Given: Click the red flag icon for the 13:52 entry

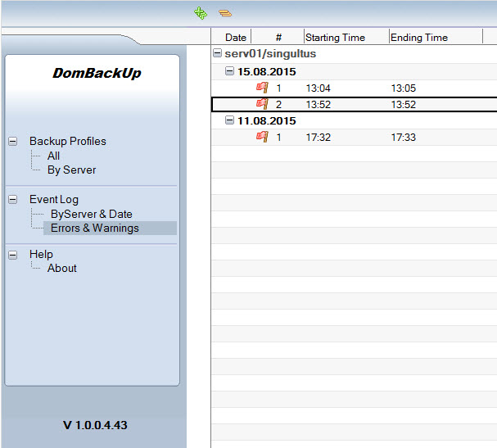Looking at the screenshot, I should click(x=262, y=104).
